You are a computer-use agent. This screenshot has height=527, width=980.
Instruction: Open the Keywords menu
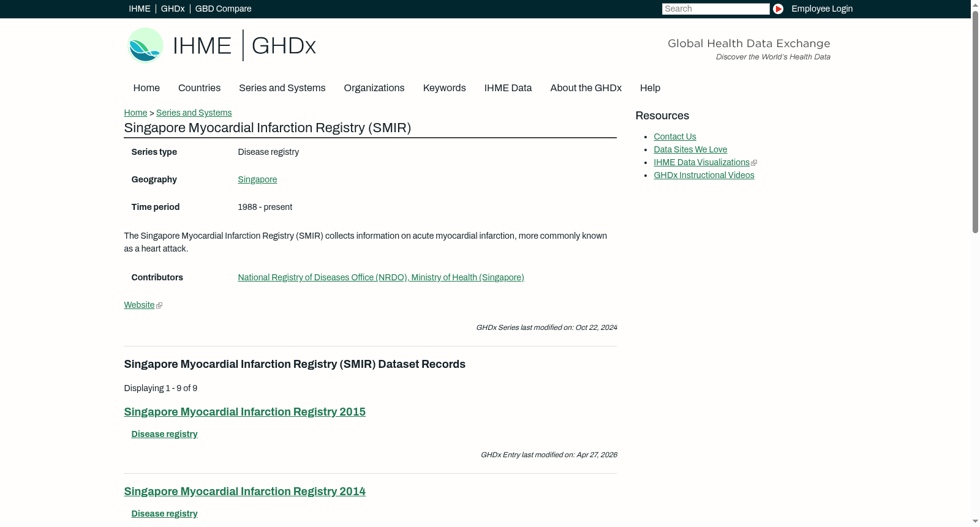click(444, 88)
